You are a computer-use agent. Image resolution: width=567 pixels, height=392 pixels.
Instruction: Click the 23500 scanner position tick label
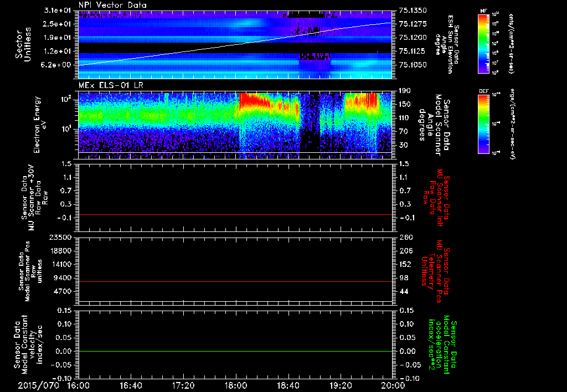[61, 238]
